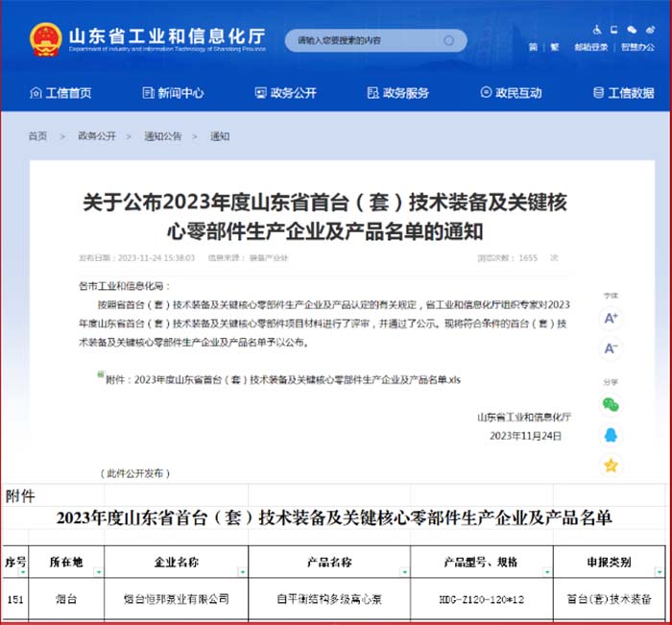Image resolution: width=672 pixels, height=625 pixels.
Task: Open 政务公开 navigation tab
Action: click(x=286, y=92)
